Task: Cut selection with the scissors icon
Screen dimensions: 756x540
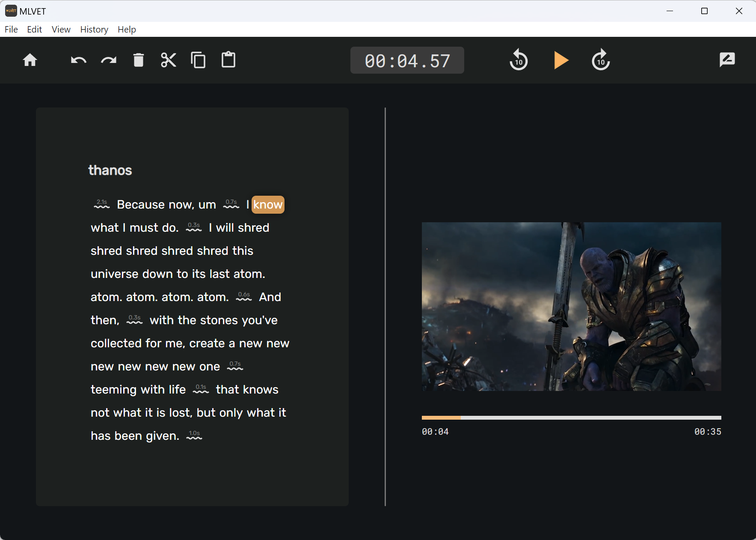Action: tap(169, 60)
